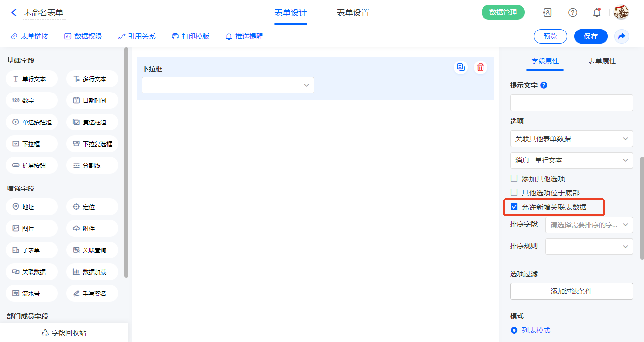
Task: Switch to 表单设置 tab
Action: point(353,13)
